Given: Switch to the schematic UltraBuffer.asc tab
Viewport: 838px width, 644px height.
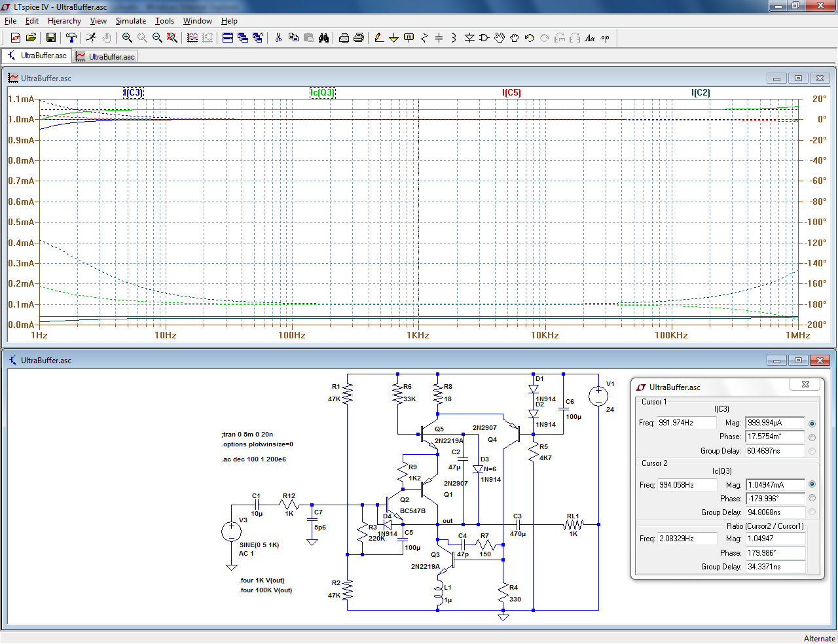Looking at the screenshot, I should click(x=37, y=56).
